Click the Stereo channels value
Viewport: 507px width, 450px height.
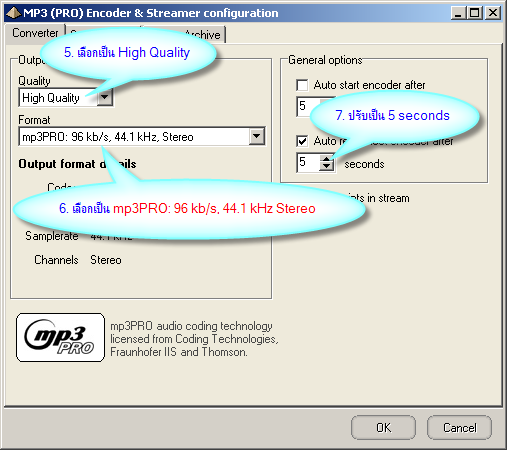(106, 260)
